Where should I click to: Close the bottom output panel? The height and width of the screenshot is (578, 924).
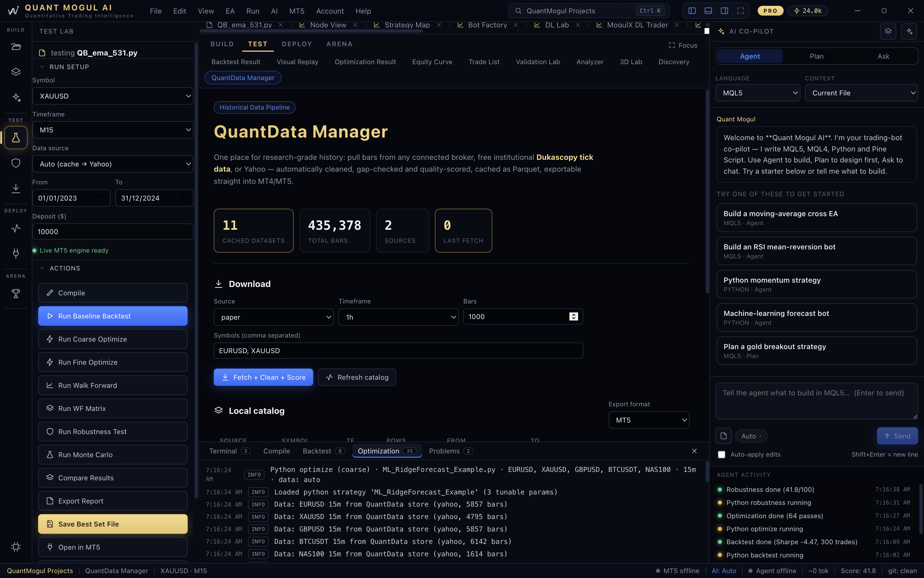[694, 451]
